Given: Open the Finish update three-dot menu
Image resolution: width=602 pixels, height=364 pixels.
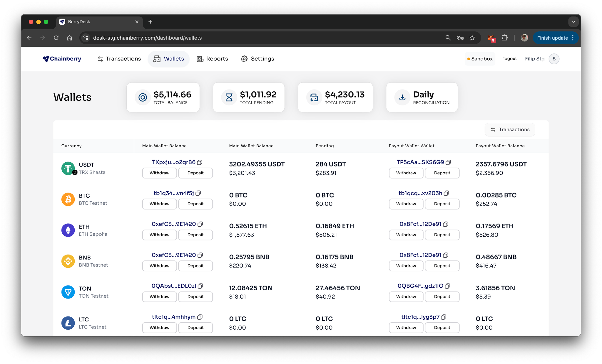Looking at the screenshot, I should [573, 38].
